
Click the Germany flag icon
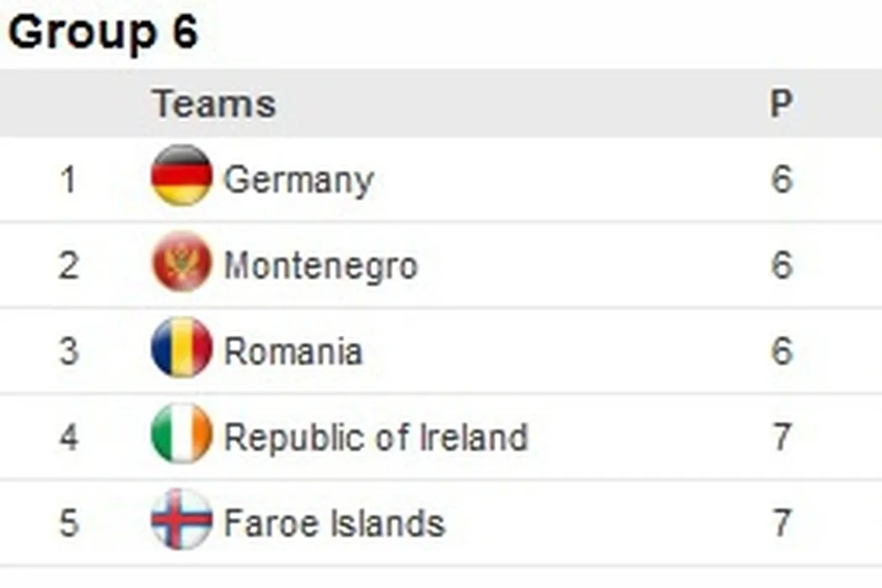181,176
